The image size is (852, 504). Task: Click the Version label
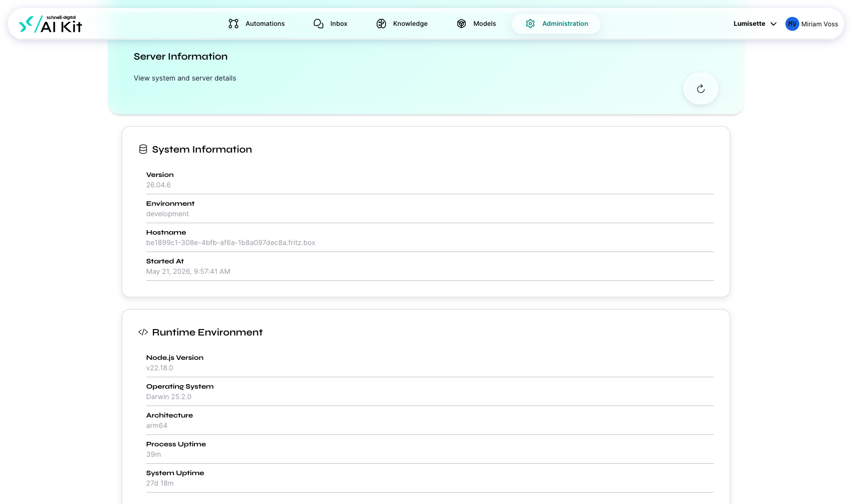(x=160, y=174)
